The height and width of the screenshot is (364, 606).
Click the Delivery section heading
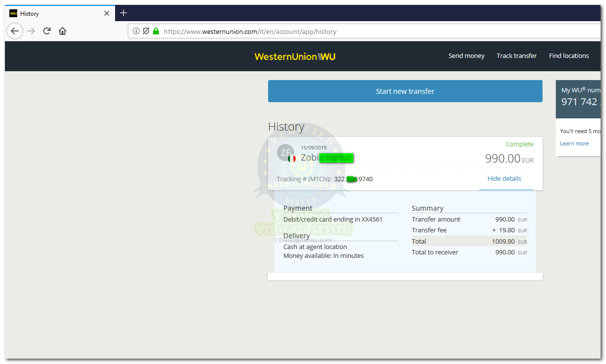pyautogui.click(x=297, y=236)
